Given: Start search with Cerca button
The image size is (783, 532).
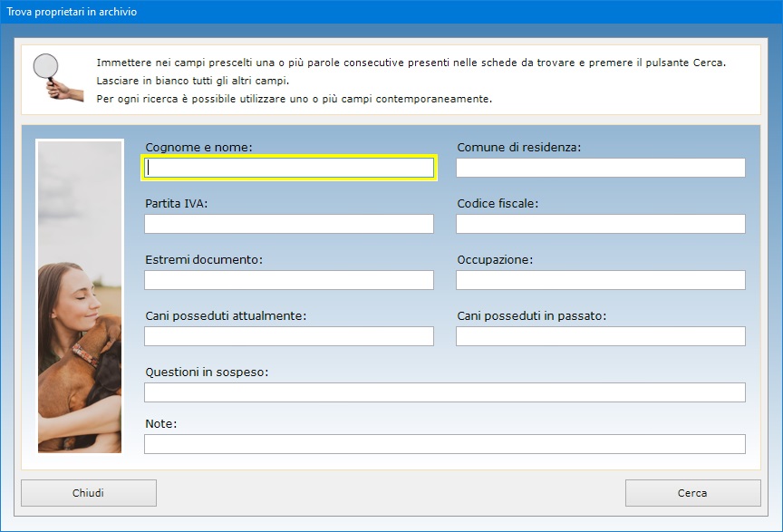Looking at the screenshot, I should [692, 493].
